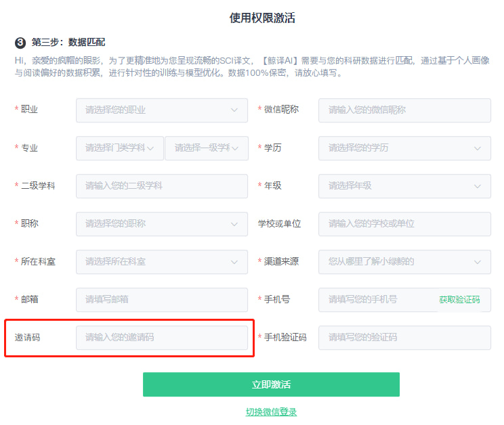The image size is (504, 425).
Task: Click the 第三步：数据匹配 heading text
Action: coord(68,42)
